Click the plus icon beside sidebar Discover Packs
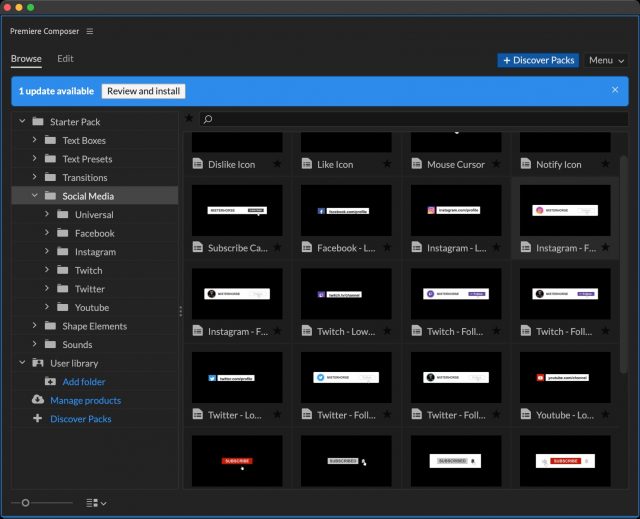 (x=38, y=419)
